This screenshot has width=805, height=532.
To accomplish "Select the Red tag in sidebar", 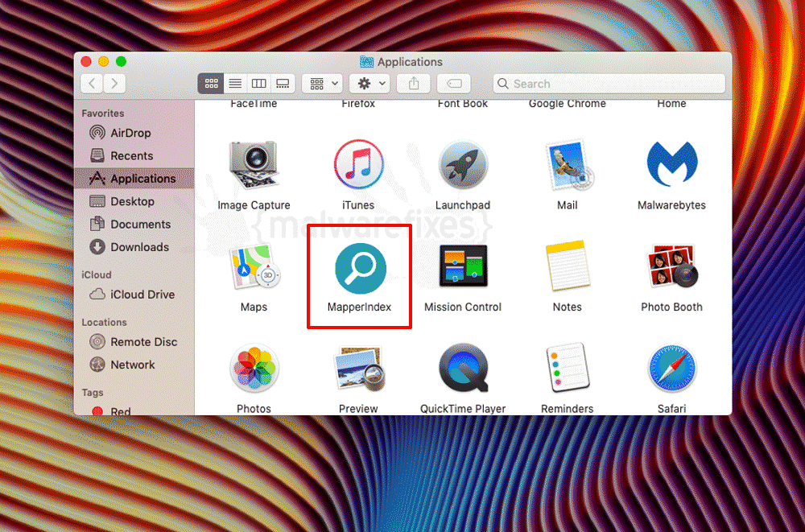I will tap(134, 410).
